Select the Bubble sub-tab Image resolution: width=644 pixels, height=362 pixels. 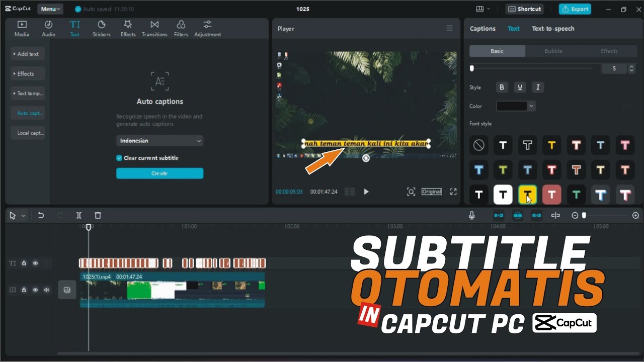(553, 51)
